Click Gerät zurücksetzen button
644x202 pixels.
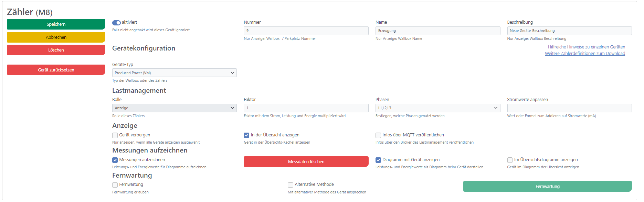point(56,70)
